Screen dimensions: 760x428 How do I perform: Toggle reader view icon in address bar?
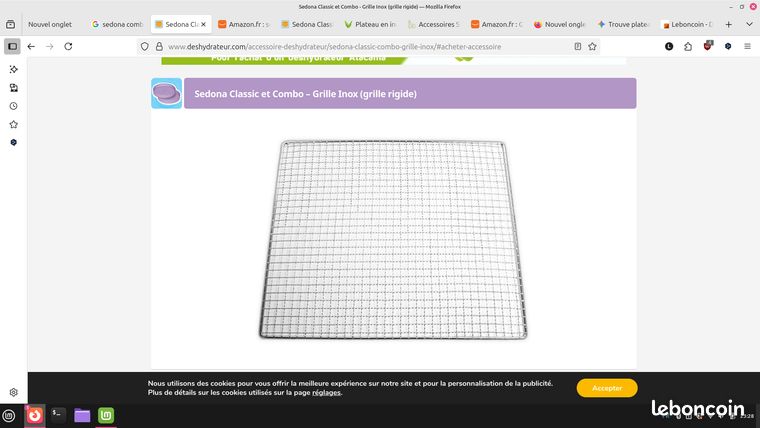[578, 47]
